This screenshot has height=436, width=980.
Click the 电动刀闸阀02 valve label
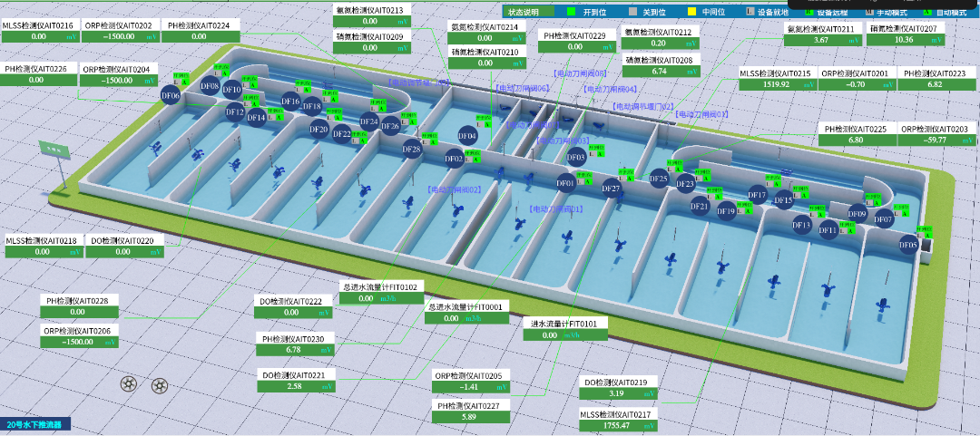pyautogui.click(x=454, y=189)
